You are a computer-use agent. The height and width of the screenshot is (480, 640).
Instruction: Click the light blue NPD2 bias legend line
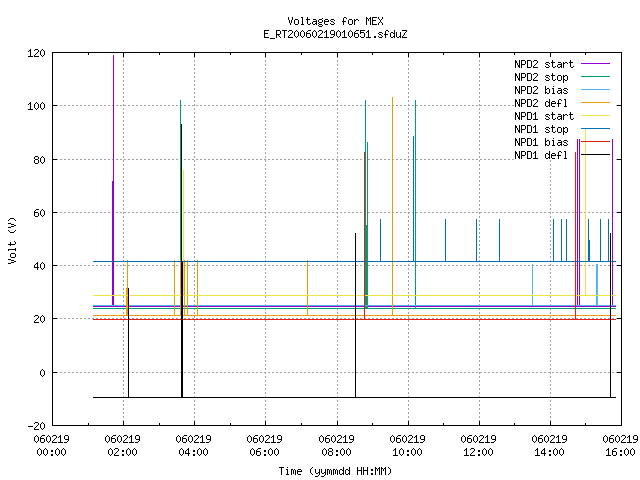(x=595, y=90)
